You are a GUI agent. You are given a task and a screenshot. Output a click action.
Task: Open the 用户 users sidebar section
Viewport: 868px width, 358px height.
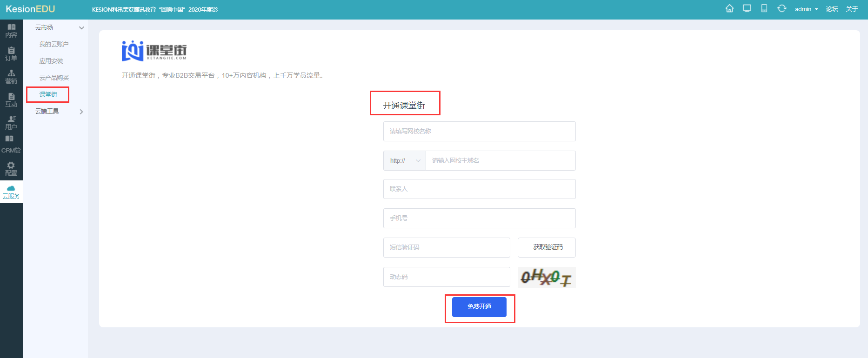click(11, 123)
